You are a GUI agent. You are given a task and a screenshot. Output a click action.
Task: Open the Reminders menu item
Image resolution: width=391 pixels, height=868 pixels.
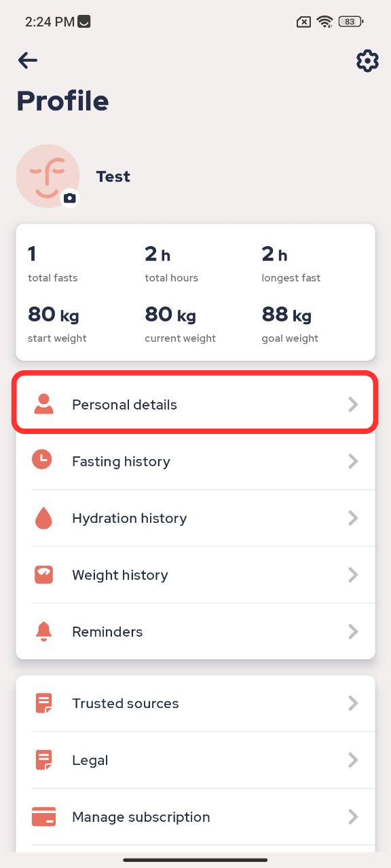pyautogui.click(x=195, y=631)
